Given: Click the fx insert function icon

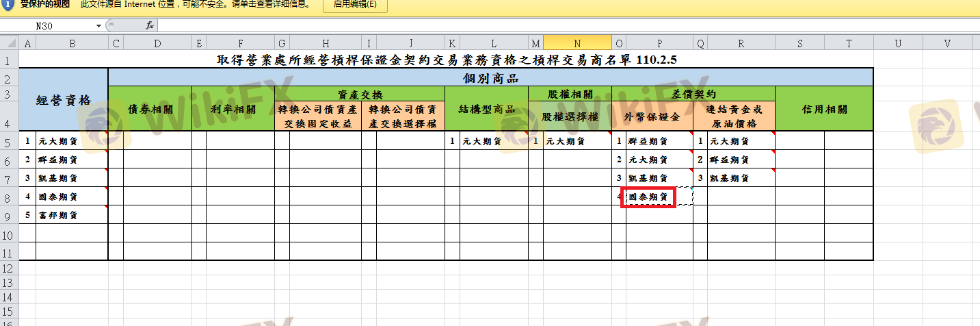Looking at the screenshot, I should [150, 25].
